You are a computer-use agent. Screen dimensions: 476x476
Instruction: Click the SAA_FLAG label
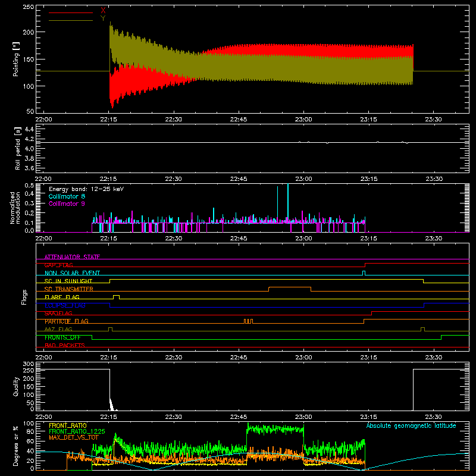point(58,314)
